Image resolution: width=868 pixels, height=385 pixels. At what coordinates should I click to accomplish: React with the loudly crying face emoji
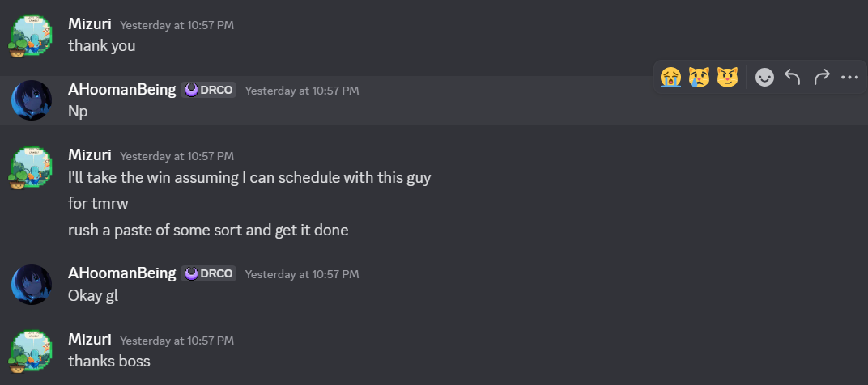click(670, 77)
